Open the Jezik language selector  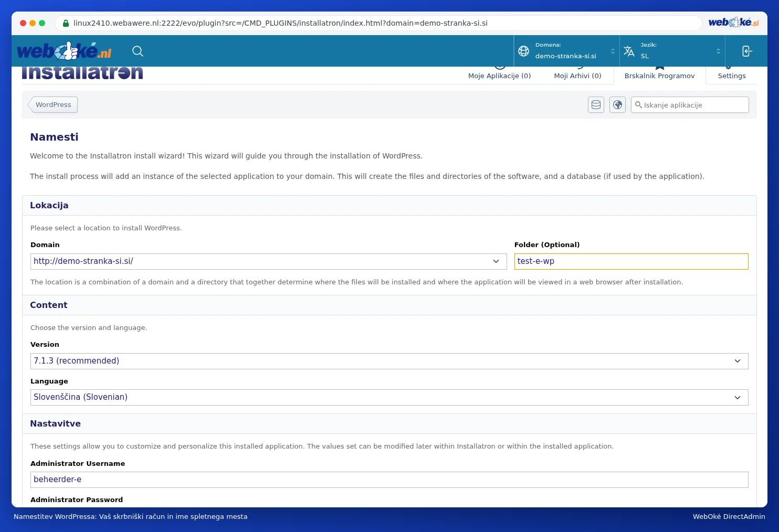(672, 51)
